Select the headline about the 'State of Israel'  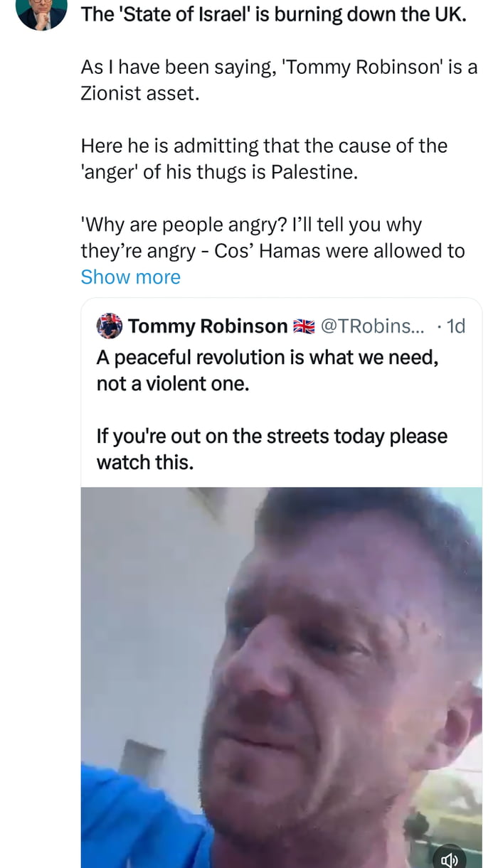click(x=274, y=14)
